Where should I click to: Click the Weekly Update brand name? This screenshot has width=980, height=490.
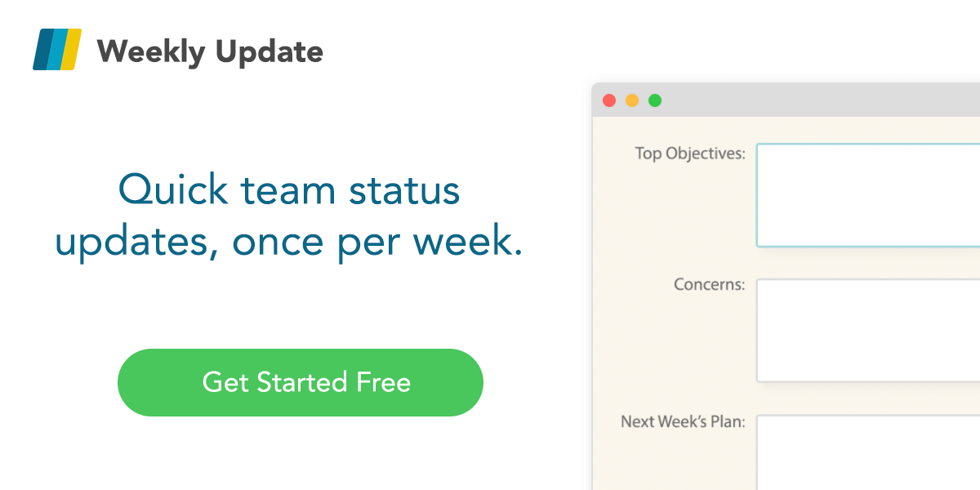211,51
